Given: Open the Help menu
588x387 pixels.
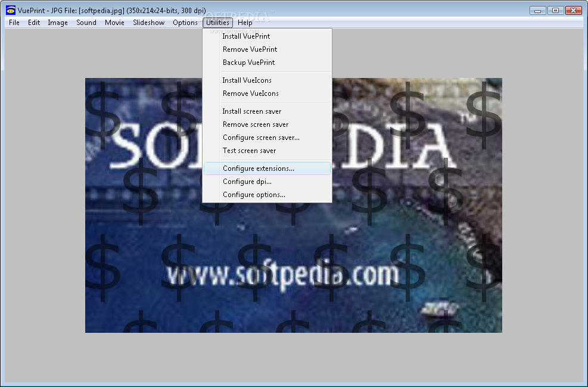Looking at the screenshot, I should click(x=245, y=23).
